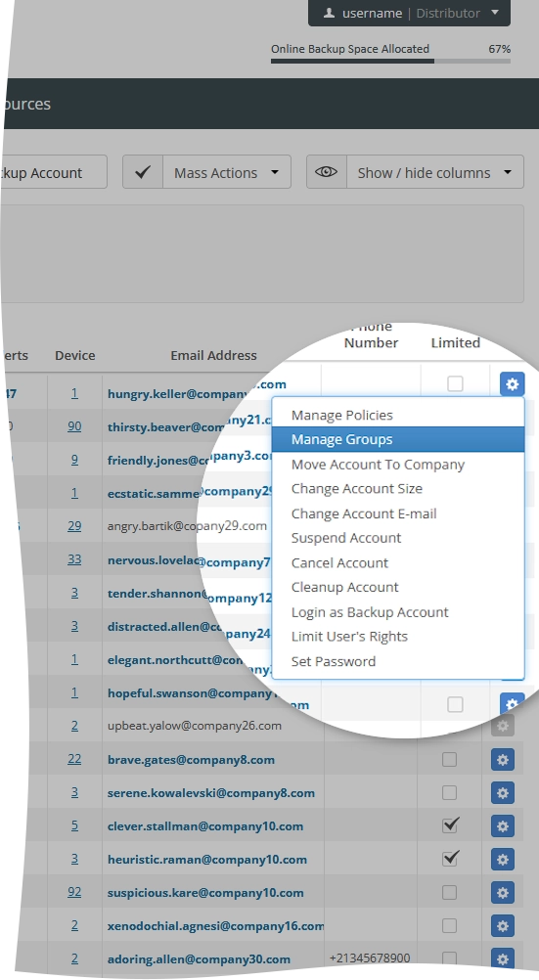Screen dimensions: 539x980
Task: Click Online Backup Space Allocated progress bar
Action: 390,62
